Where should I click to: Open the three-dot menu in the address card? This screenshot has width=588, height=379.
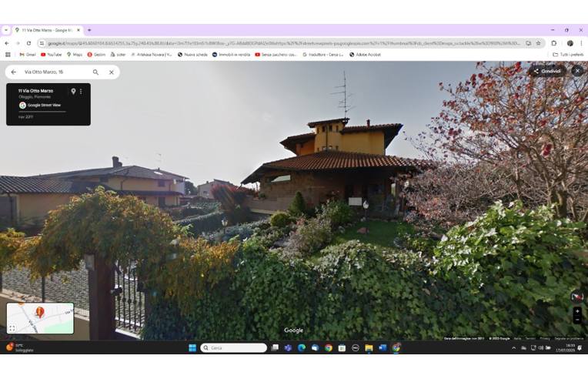81,91
